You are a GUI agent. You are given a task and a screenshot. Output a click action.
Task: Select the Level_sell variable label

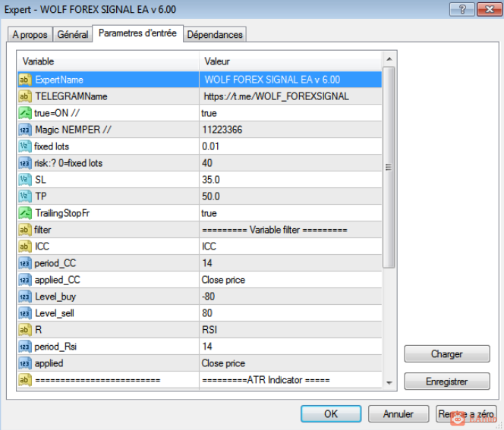(x=55, y=313)
